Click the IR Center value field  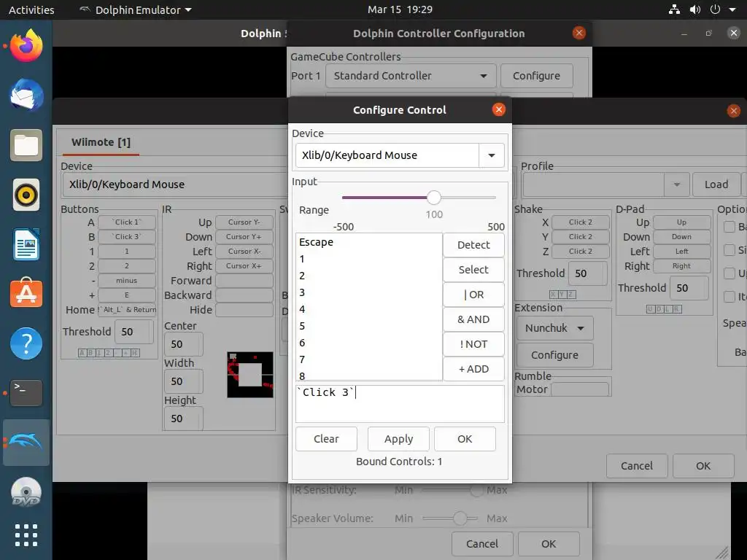[183, 344]
